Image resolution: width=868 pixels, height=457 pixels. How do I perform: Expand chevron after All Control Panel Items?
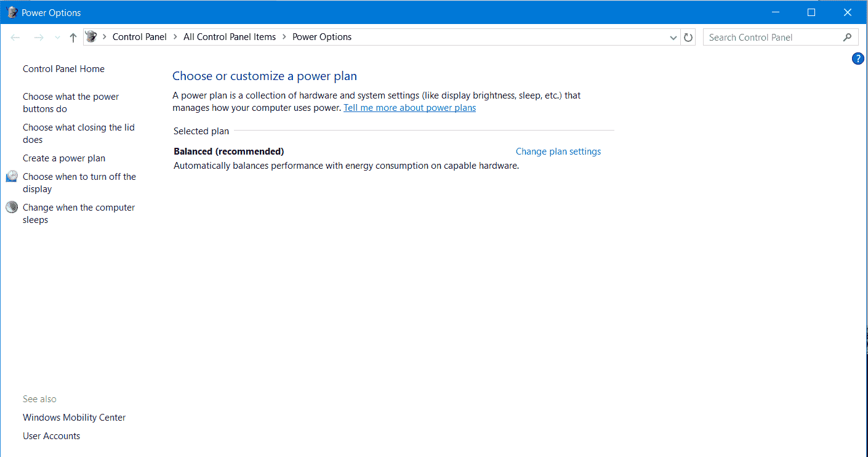tap(284, 37)
